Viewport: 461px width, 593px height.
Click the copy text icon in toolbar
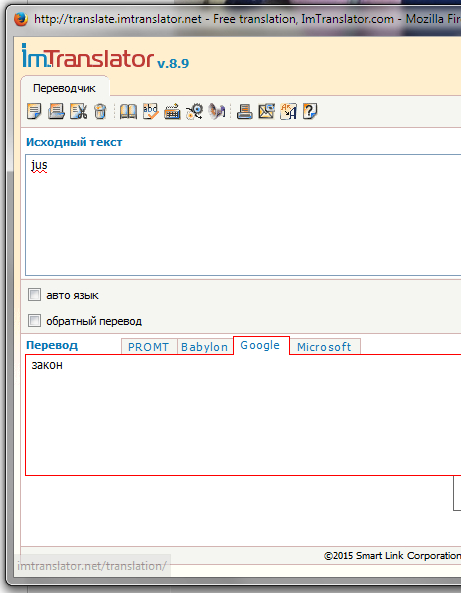(x=34, y=112)
